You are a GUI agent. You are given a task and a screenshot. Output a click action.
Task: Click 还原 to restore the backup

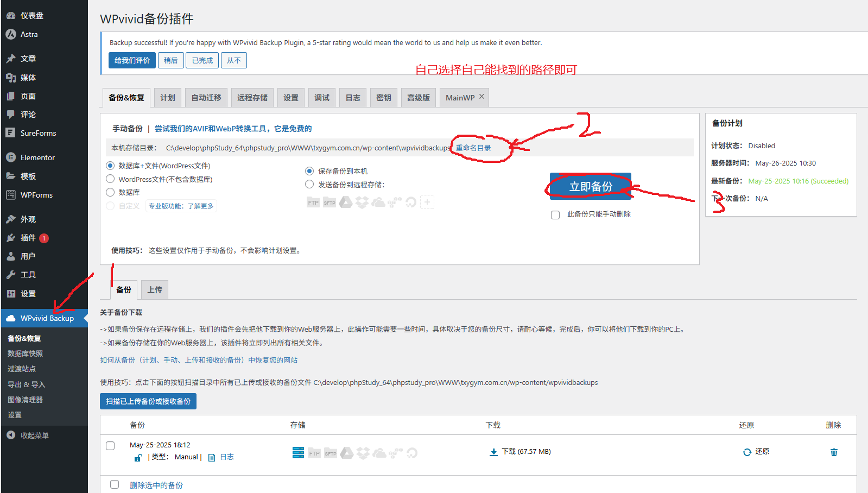[756, 452]
